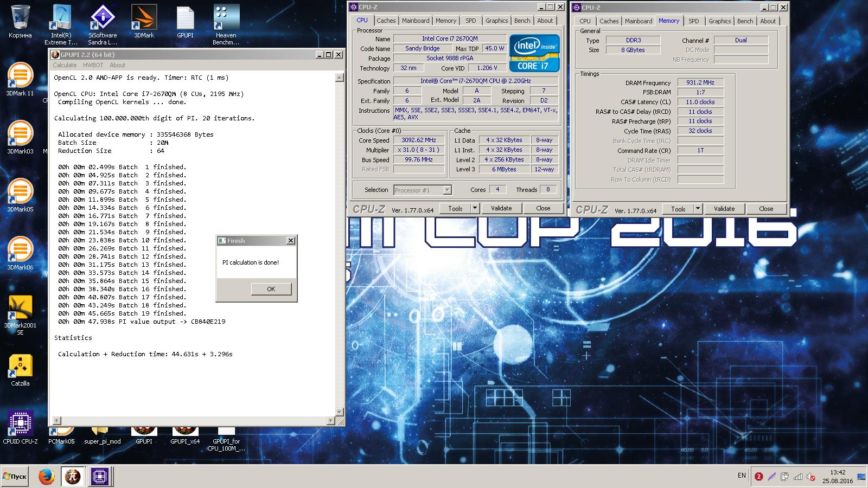Click GPUPI horizontal scrollbar right arrow
Image resolution: width=868 pixels, height=488 pixels.
pos(331,421)
